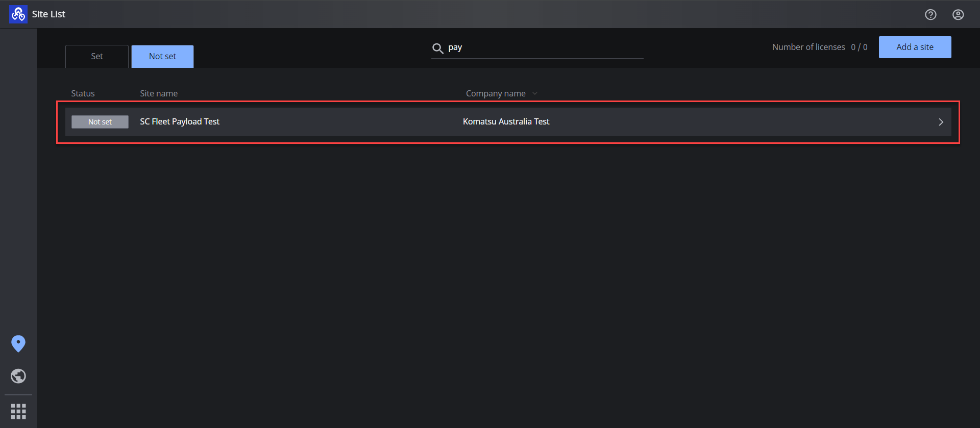Click the Site name column header
980x428 pixels.
point(159,93)
